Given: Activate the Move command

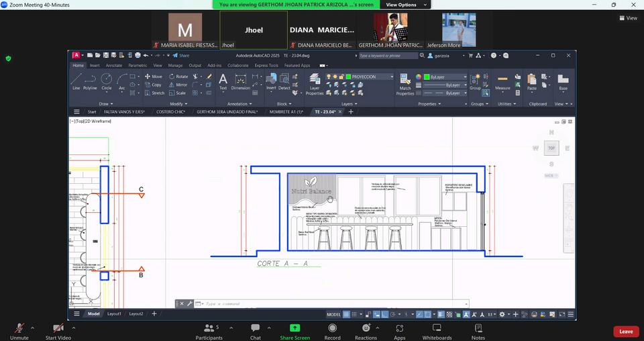Looking at the screenshot, I should (x=153, y=77).
